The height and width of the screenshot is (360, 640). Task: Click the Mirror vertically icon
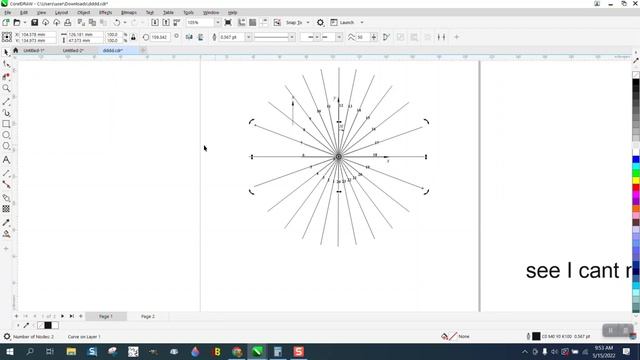coord(201,37)
